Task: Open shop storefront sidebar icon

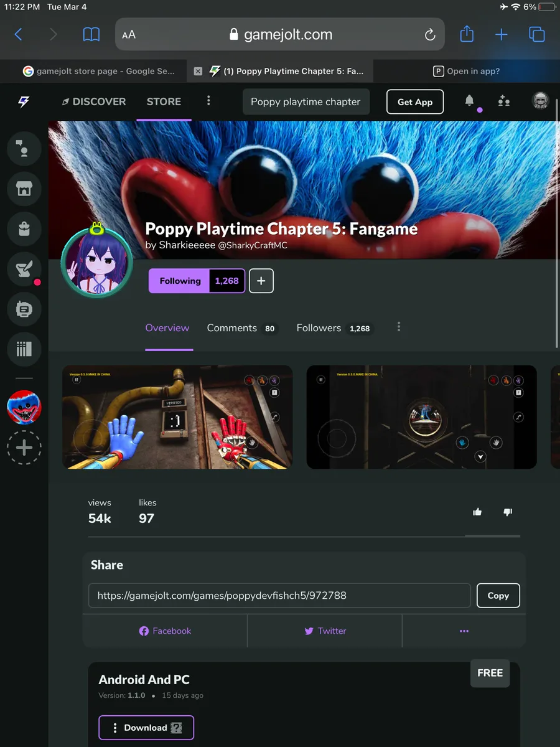Action: [x=24, y=189]
